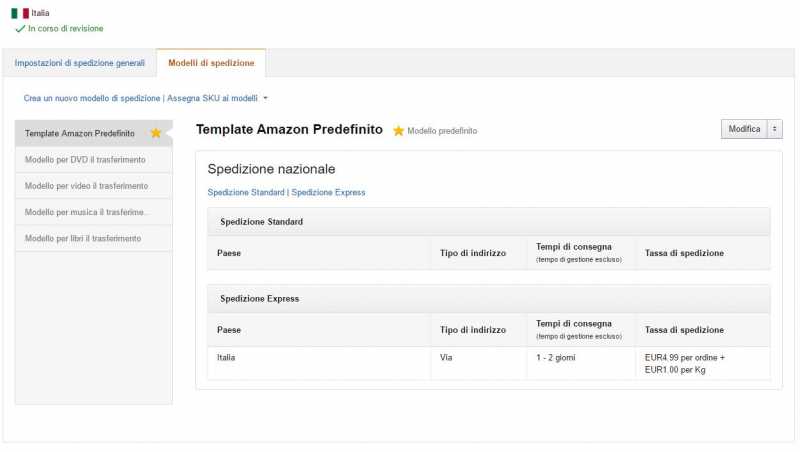The height and width of the screenshot is (452, 800).
Task: Click the star icon in the sidebar template
Action: pos(155,133)
